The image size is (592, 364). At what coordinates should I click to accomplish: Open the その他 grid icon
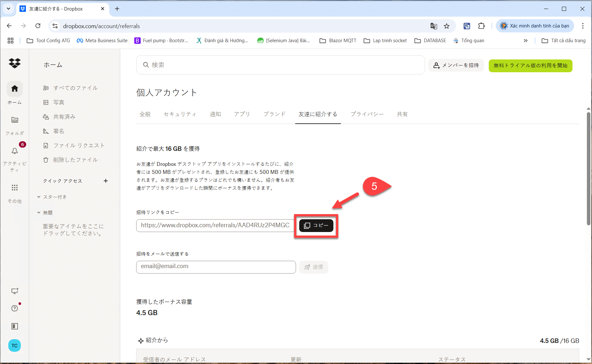click(x=15, y=188)
